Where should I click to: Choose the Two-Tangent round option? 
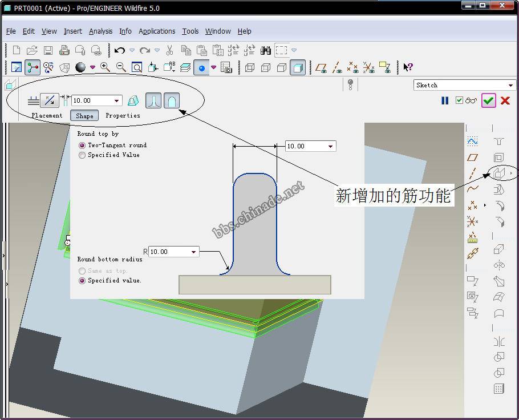(x=82, y=146)
